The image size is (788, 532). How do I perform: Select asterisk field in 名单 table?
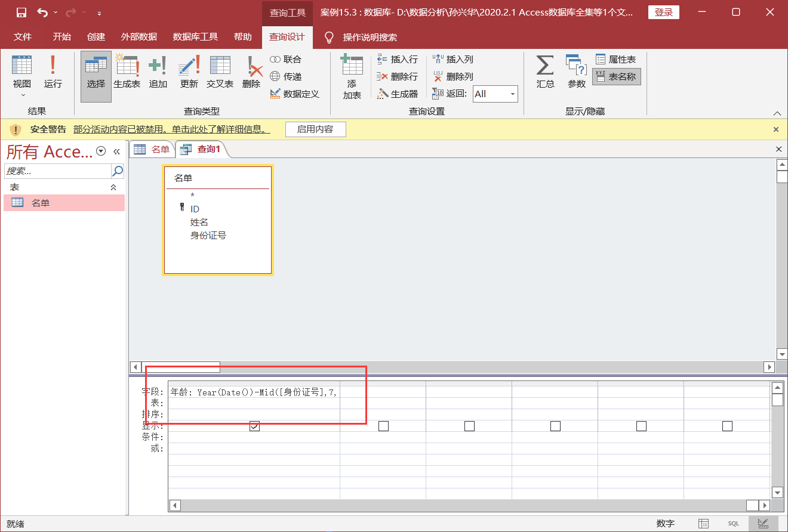[192, 196]
